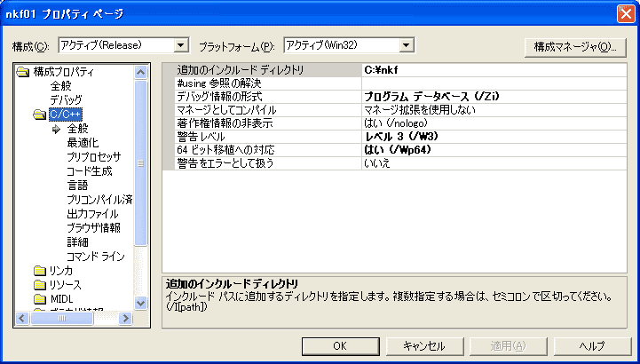Select リソース in the tree
Viewport: 640px width, 364px height.
point(66,285)
